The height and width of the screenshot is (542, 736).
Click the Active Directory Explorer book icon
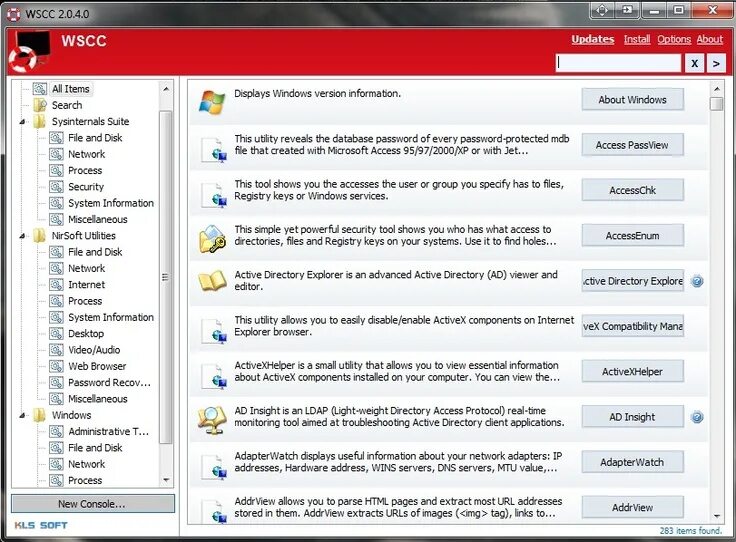pos(212,281)
